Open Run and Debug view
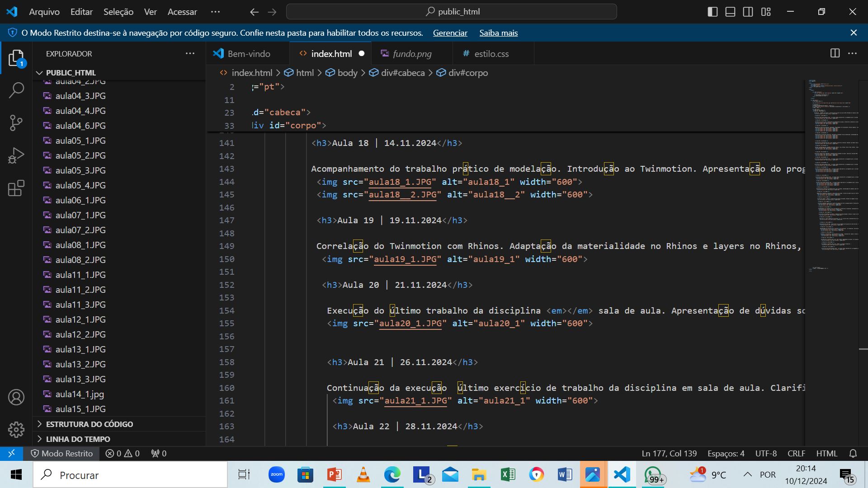This screenshot has height=488, width=868. pos(16,155)
